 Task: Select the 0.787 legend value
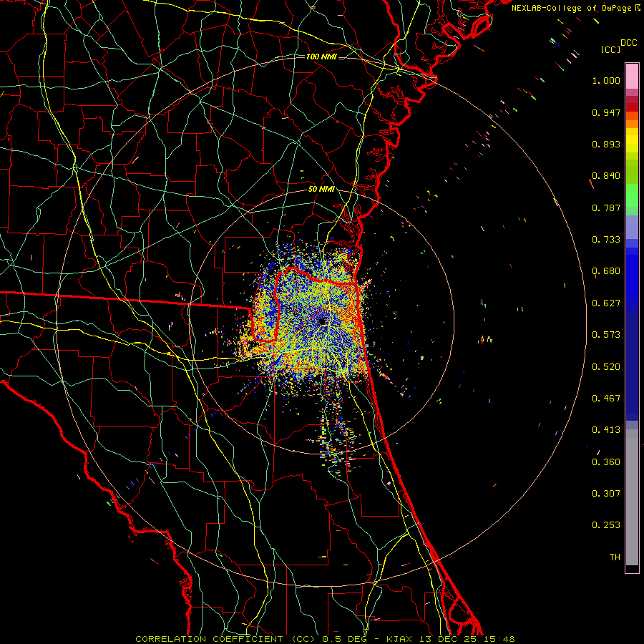(x=606, y=208)
